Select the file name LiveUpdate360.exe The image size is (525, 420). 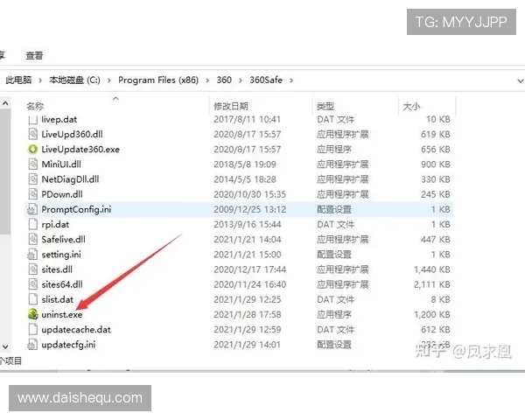coord(80,150)
